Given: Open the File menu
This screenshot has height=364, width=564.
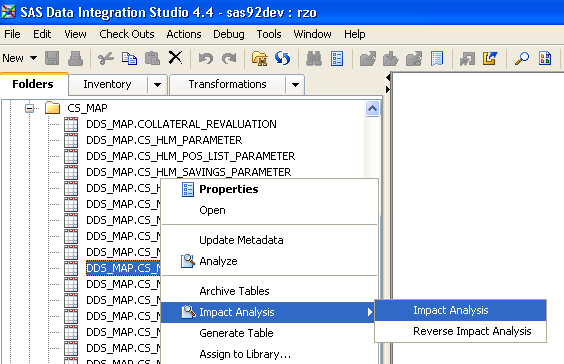Looking at the screenshot, I should (12, 34).
